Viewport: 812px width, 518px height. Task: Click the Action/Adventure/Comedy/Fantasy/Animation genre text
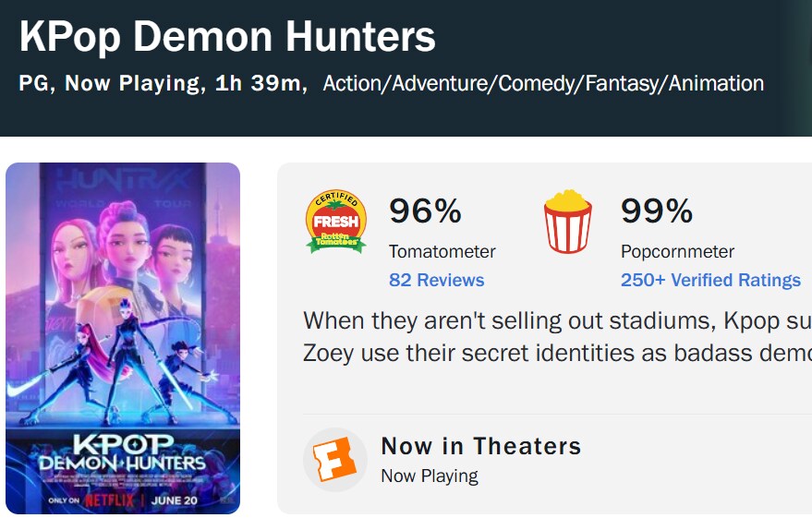pyautogui.click(x=543, y=83)
